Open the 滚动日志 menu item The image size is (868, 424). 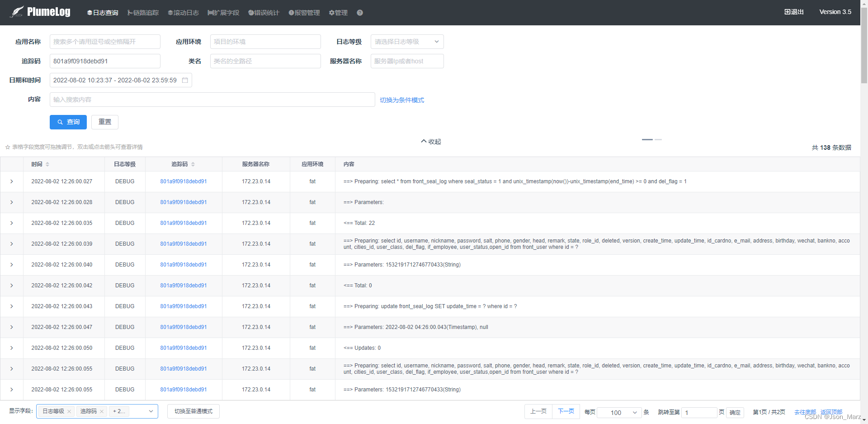tap(183, 13)
